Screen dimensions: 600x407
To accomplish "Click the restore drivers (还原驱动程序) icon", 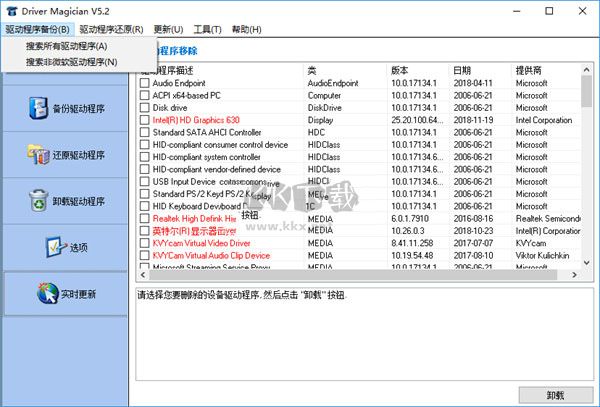I will point(38,154).
